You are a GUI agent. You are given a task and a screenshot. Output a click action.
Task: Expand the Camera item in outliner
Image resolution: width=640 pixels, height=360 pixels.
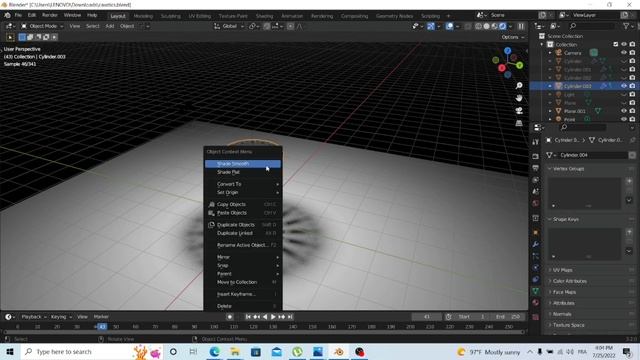click(x=550, y=53)
